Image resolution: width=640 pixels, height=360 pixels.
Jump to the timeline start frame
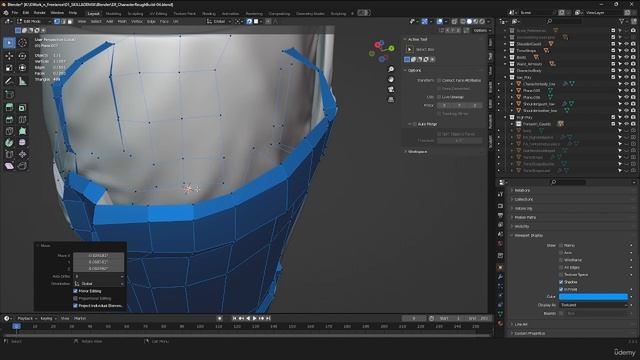click(x=235, y=318)
